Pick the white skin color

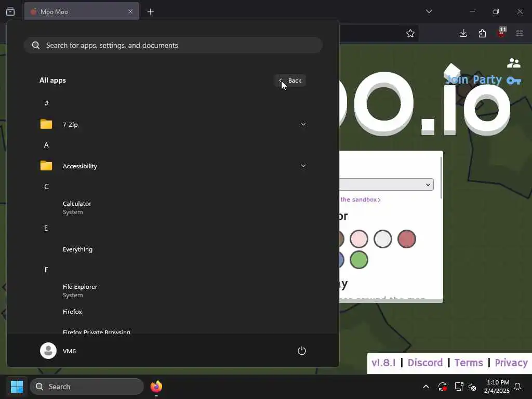(x=383, y=239)
